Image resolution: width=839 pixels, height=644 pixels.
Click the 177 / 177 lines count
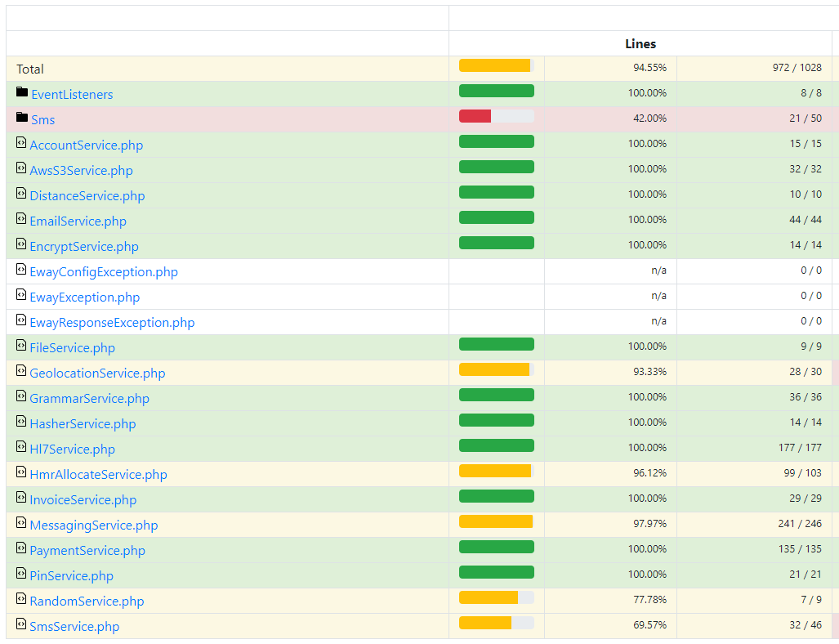pos(800,448)
